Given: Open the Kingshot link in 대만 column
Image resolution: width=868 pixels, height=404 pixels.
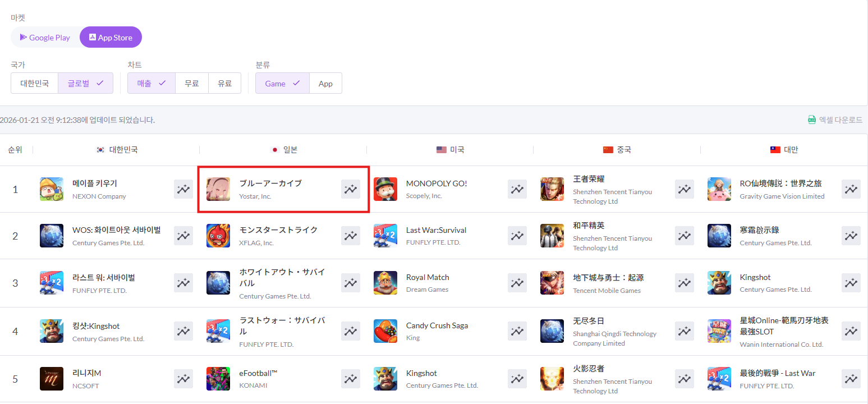Looking at the screenshot, I should [x=755, y=277].
